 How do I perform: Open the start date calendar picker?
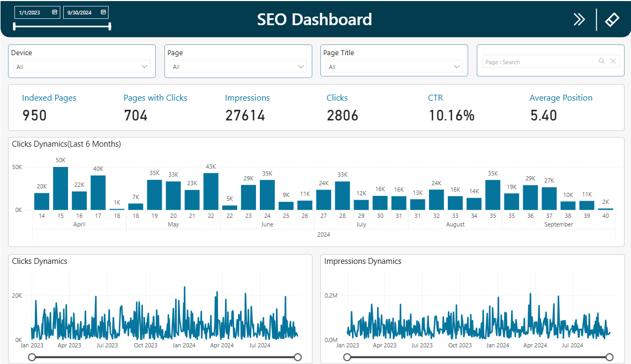(x=54, y=12)
